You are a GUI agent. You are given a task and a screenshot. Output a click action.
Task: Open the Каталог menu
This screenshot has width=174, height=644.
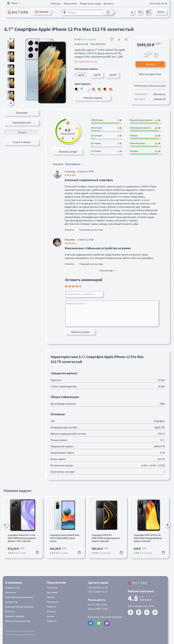click(x=42, y=12)
